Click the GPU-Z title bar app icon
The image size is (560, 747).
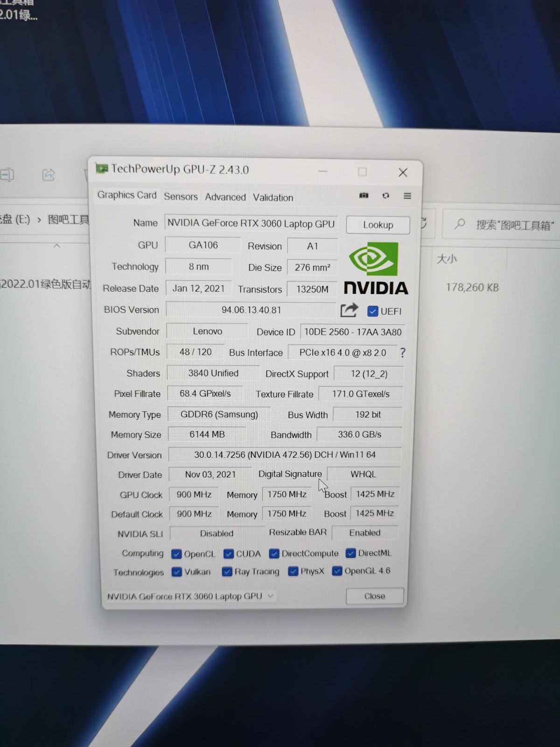101,168
